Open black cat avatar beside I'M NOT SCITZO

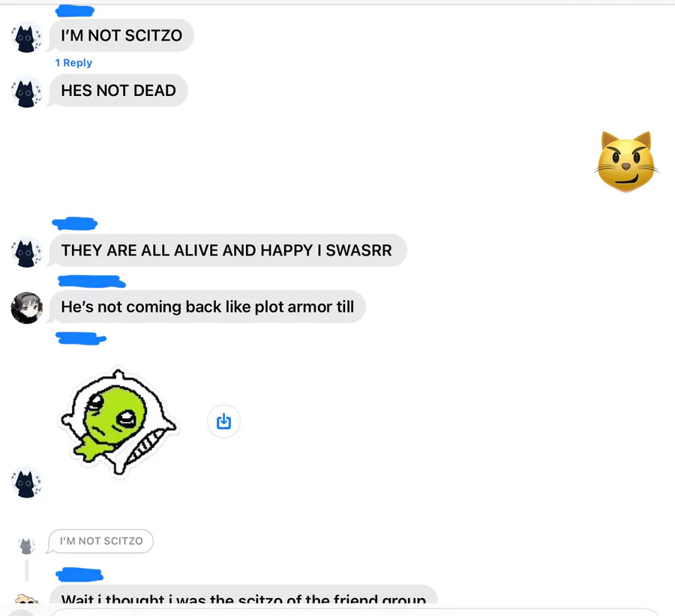pyautogui.click(x=27, y=38)
